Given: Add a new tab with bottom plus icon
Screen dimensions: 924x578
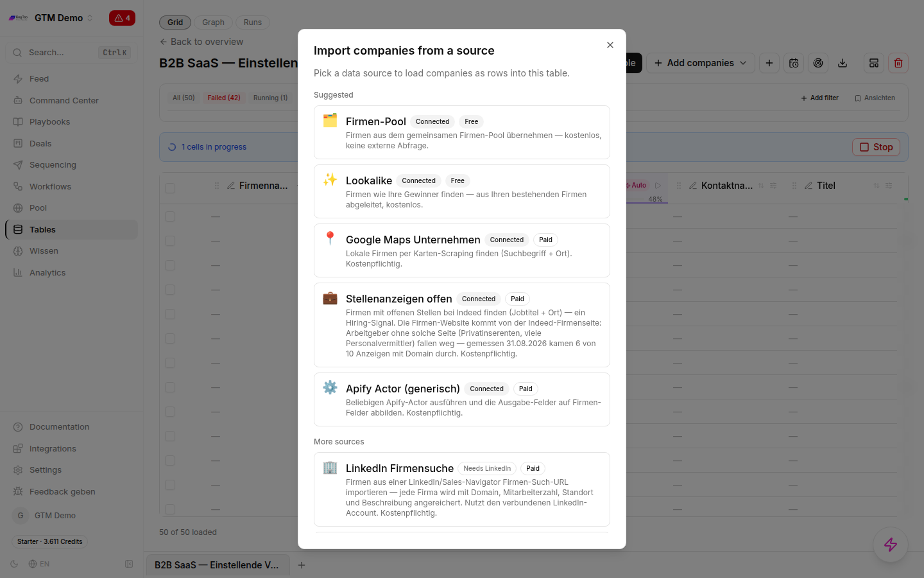Looking at the screenshot, I should pos(302,565).
